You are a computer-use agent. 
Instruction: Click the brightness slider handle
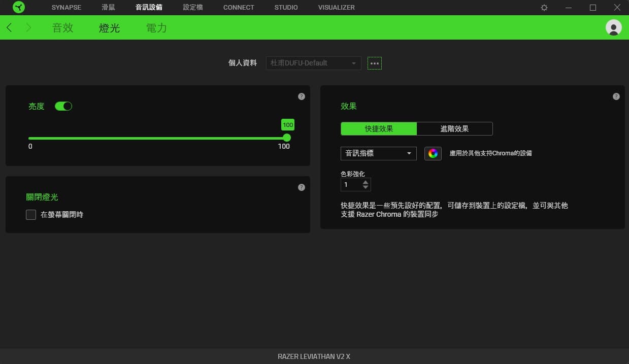[287, 138]
